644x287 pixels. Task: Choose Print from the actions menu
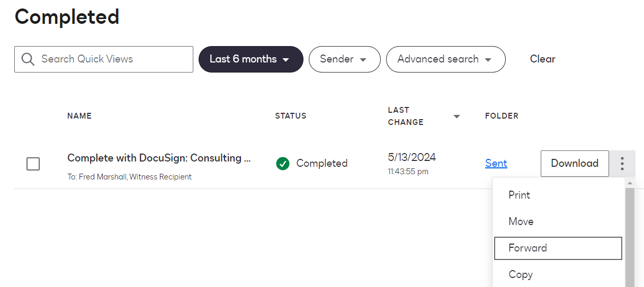[520, 195]
